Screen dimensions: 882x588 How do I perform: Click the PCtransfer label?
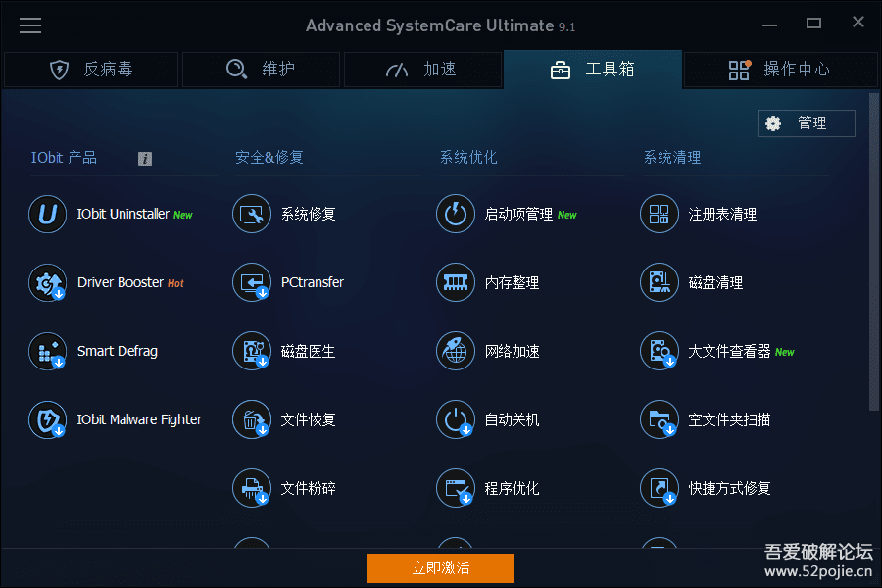click(313, 282)
